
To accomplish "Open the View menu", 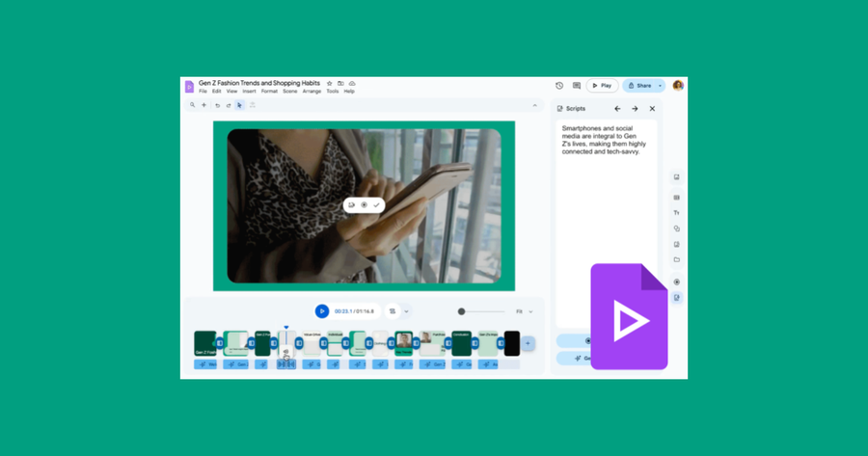I will [x=231, y=92].
